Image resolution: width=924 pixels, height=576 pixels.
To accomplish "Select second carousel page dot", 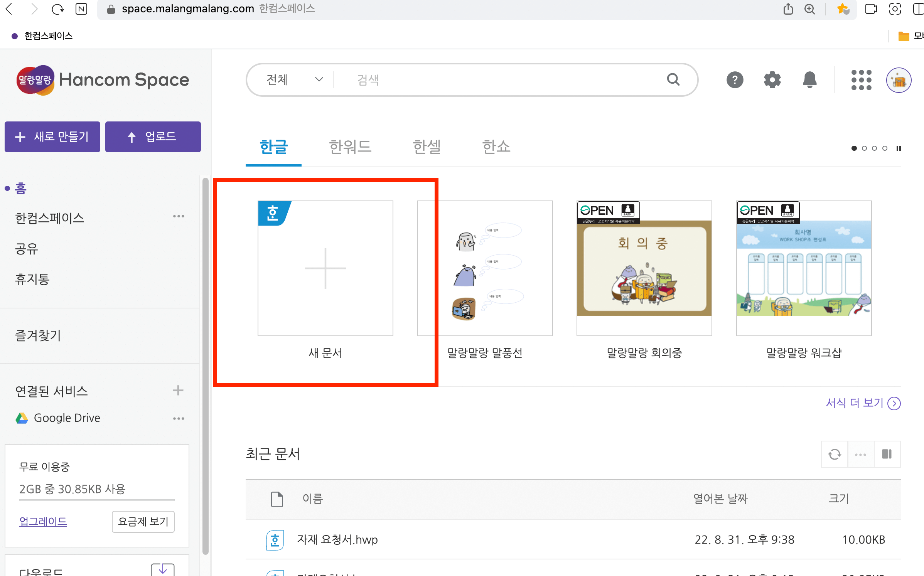I will coord(864,148).
